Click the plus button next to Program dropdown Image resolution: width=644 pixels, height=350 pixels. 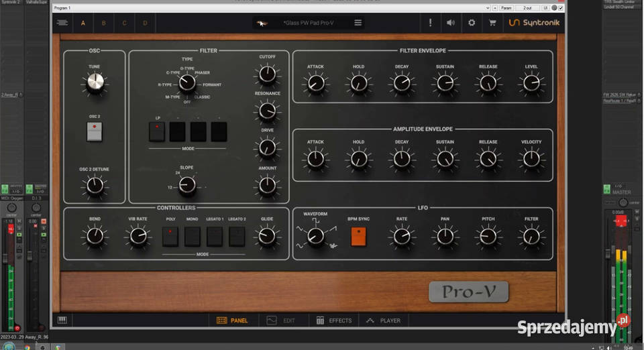[x=495, y=8]
